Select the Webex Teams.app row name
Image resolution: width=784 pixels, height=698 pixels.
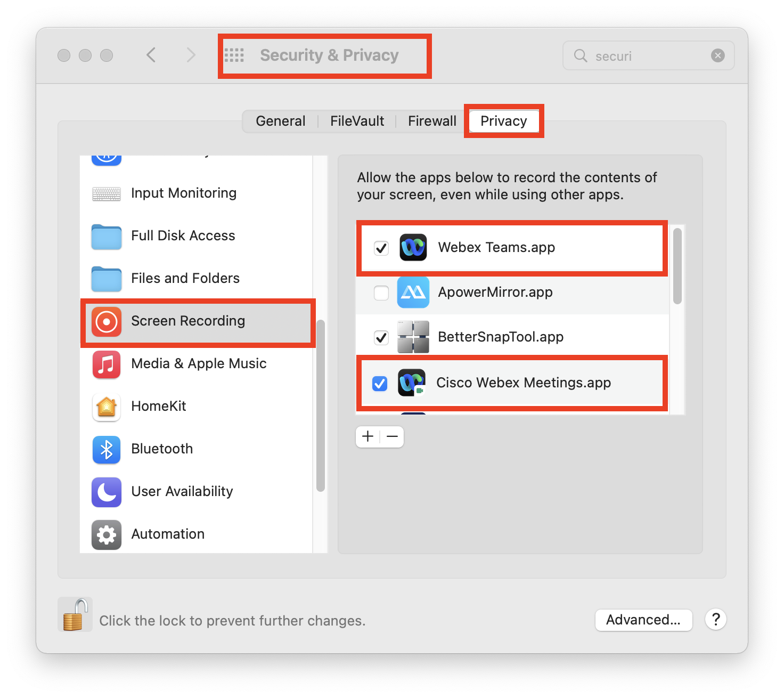click(496, 247)
